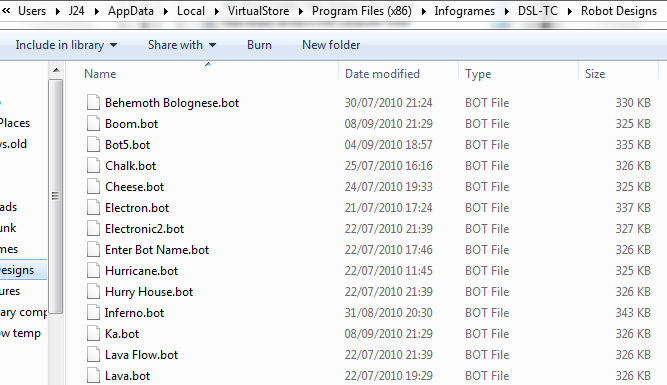Screen dimensions: 667x385
Task: Expand breadcrumb arrow after Program Files (x86)
Action: tap(424, 11)
